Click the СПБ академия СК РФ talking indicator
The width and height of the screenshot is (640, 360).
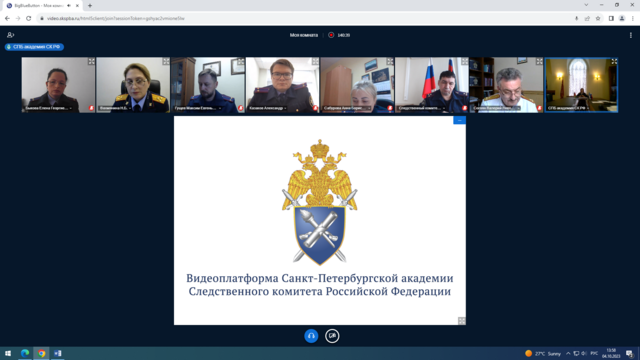pyautogui.click(x=34, y=47)
